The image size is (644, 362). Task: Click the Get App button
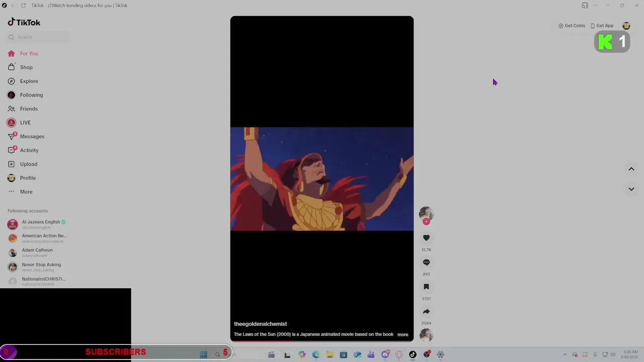602,26
